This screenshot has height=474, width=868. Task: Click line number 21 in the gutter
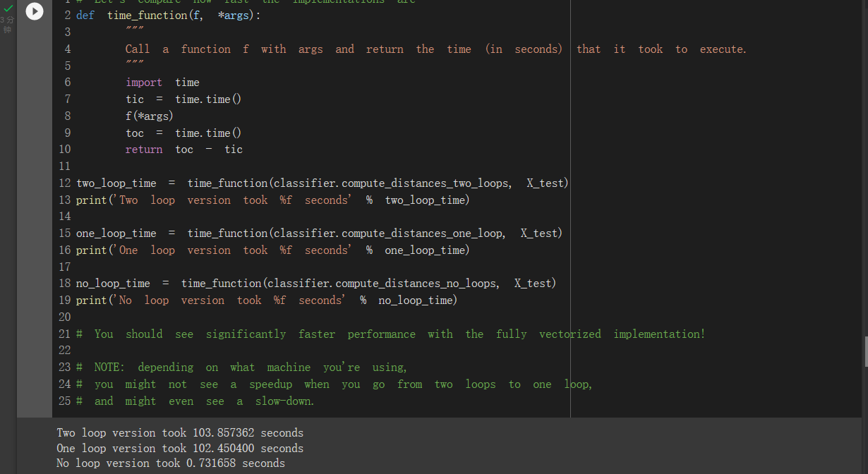[x=65, y=334]
